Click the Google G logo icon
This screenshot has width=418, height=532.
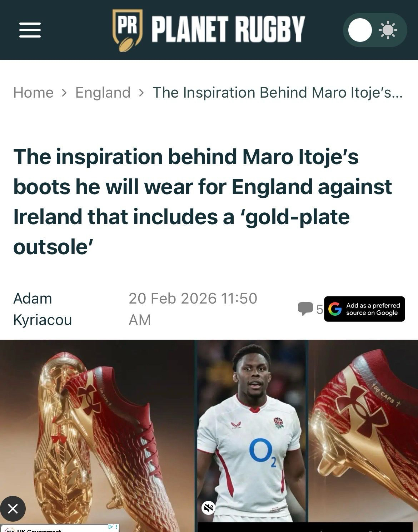tap(335, 309)
